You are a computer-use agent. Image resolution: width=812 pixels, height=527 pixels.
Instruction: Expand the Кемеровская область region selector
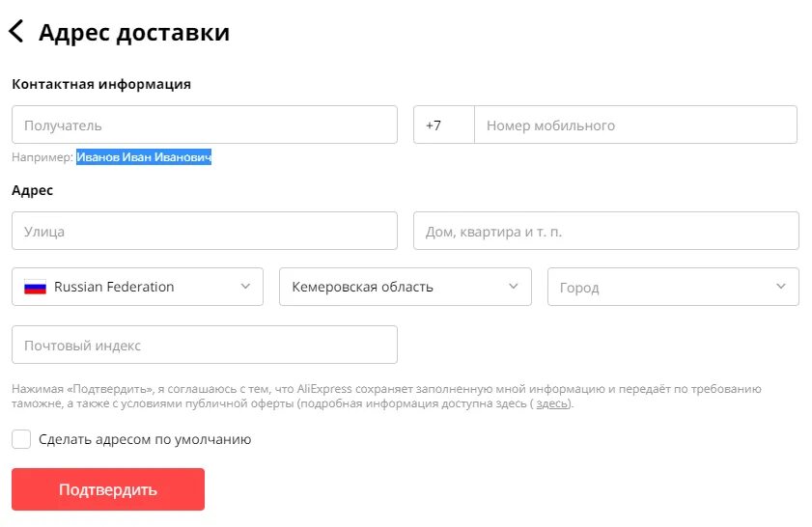pyautogui.click(x=405, y=287)
